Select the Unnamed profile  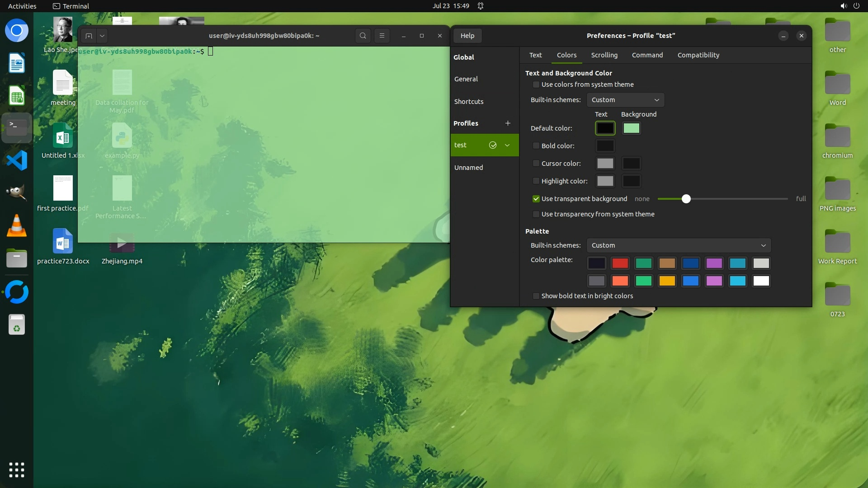(x=469, y=168)
